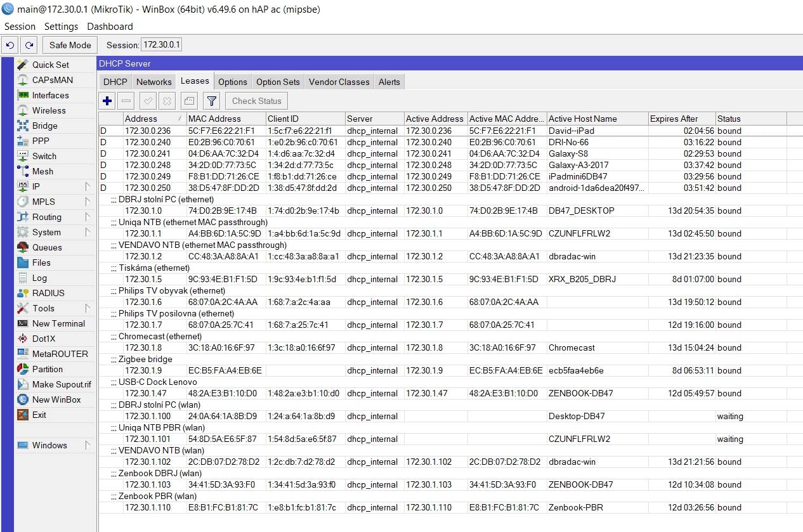Open PPP section icon
This screenshot has width=803, height=532.
point(23,141)
